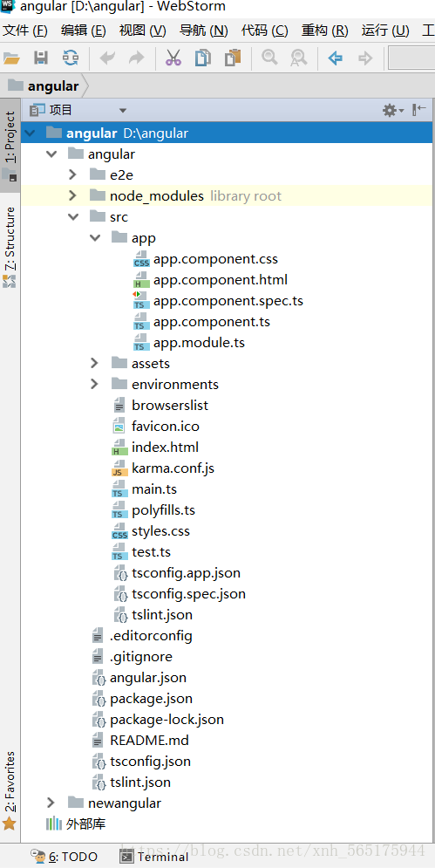This screenshot has width=435, height=868.
Task: Open the project view dropdown arrow
Action: (x=123, y=111)
